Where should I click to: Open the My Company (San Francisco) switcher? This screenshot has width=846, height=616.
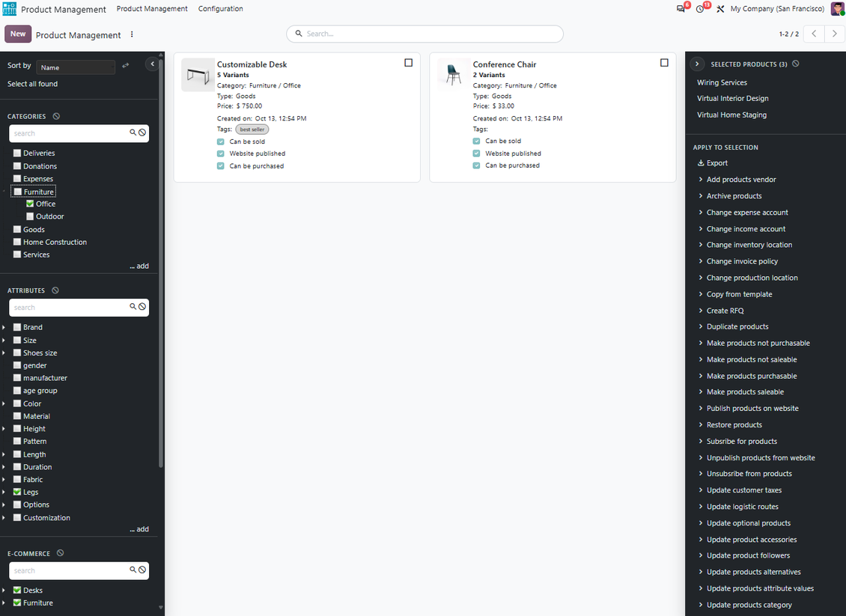pos(777,9)
